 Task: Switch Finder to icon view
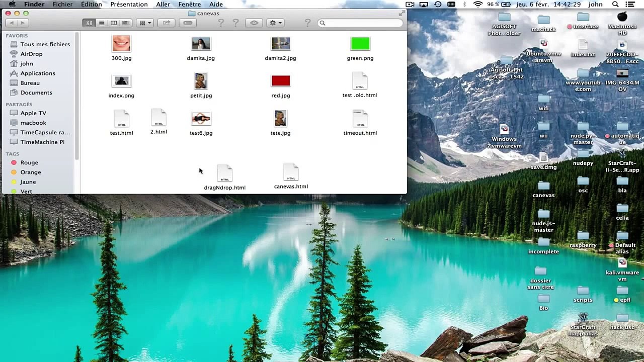89,23
